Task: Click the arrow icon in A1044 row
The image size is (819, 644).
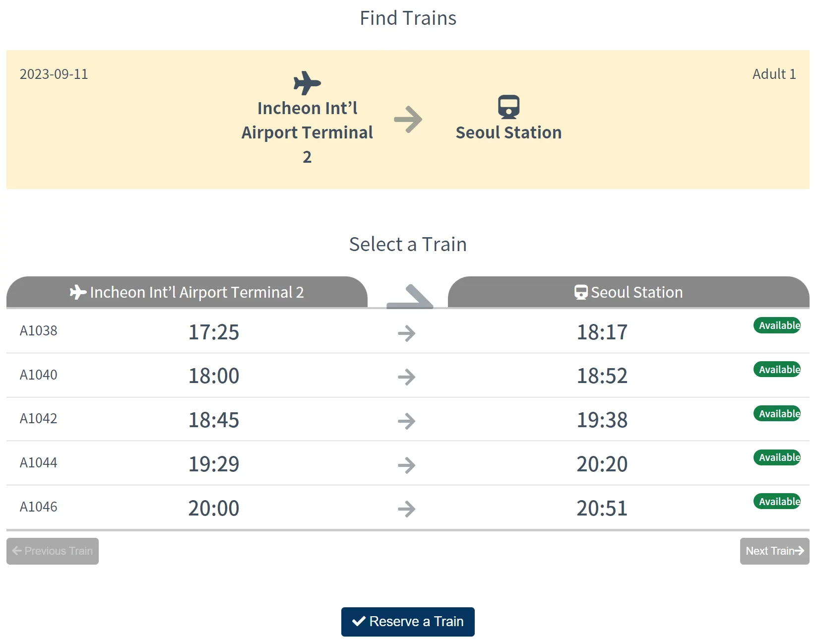Action: (x=406, y=465)
